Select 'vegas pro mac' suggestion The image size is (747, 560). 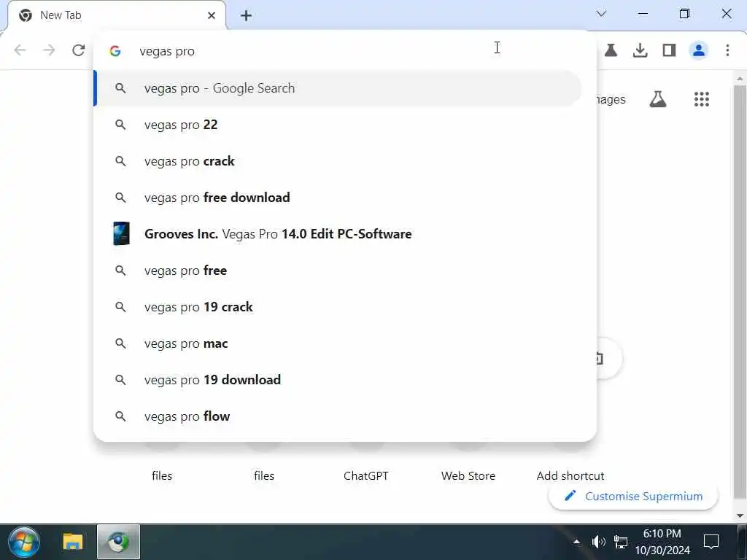338,343
